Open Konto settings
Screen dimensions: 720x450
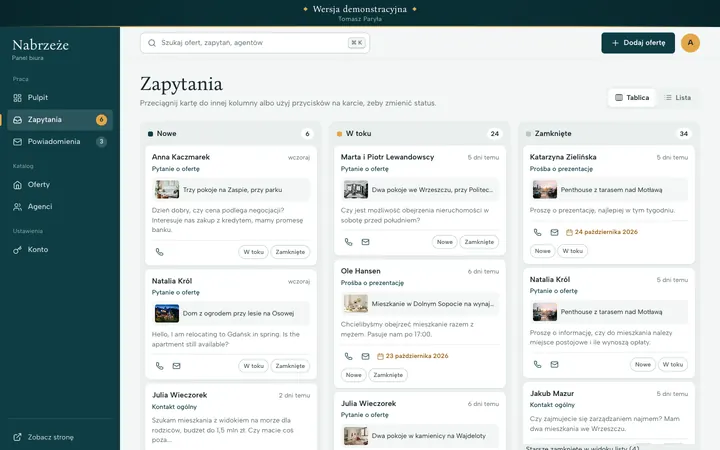point(60,250)
